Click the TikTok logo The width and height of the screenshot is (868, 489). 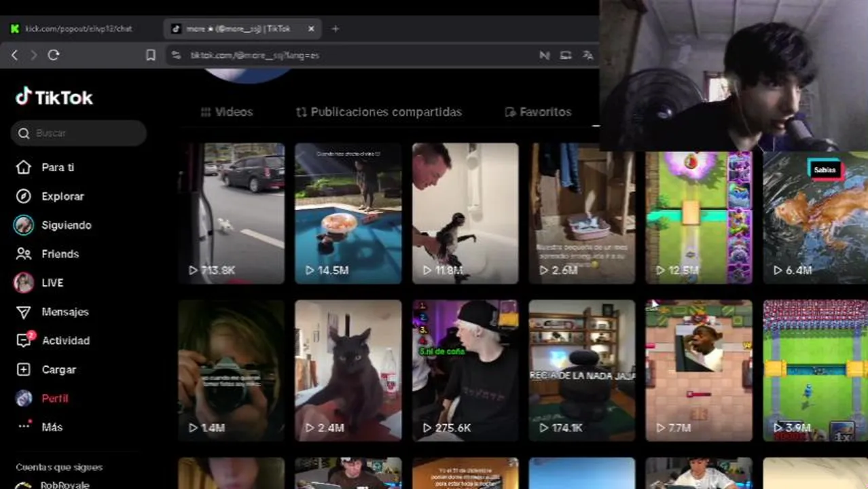click(x=54, y=97)
